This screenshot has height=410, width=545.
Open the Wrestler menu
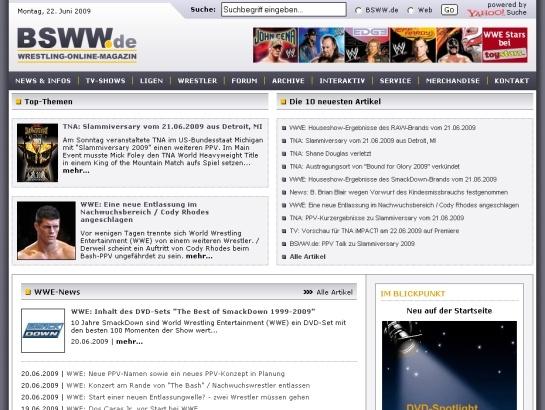click(197, 81)
